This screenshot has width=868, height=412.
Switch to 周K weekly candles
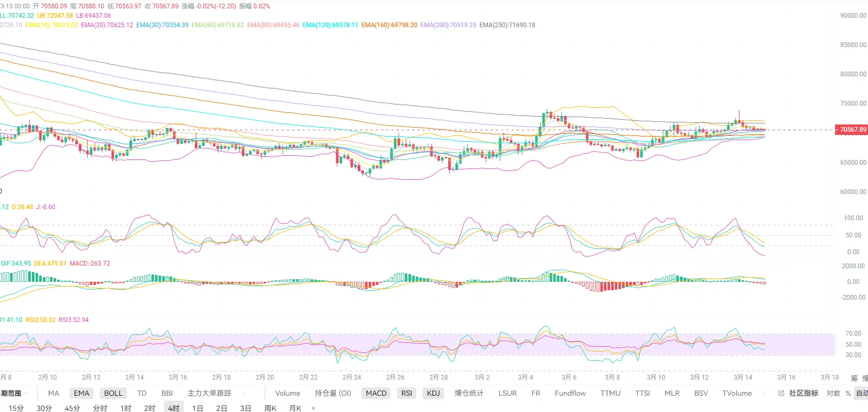click(x=270, y=408)
